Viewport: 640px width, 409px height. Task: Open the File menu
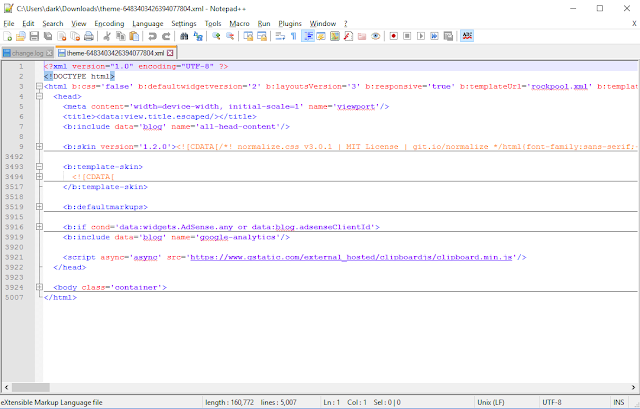click(x=9, y=24)
